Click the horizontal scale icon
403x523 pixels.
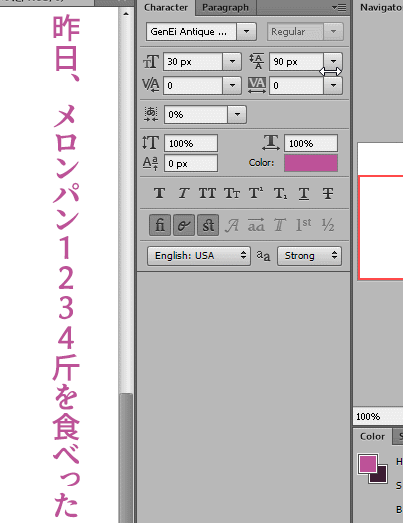271,143
